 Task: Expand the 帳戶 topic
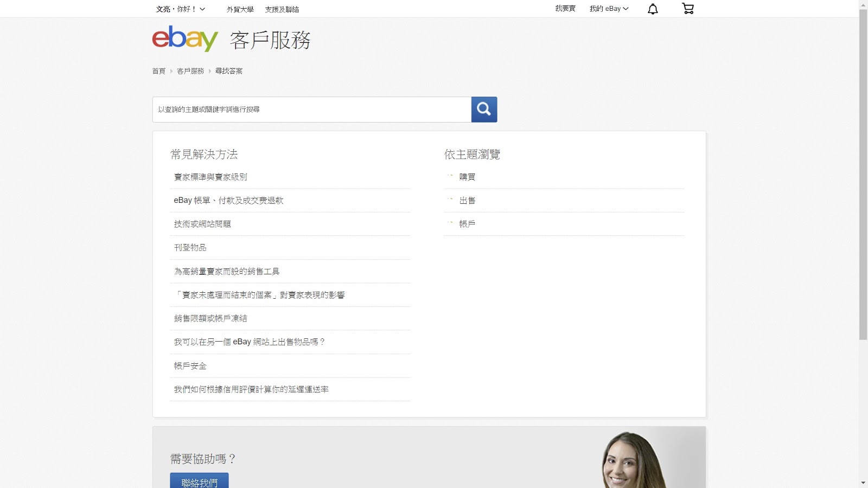coord(467,223)
